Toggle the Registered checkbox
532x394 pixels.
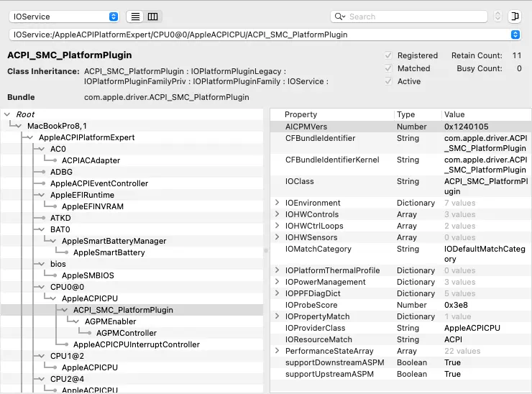pos(388,55)
